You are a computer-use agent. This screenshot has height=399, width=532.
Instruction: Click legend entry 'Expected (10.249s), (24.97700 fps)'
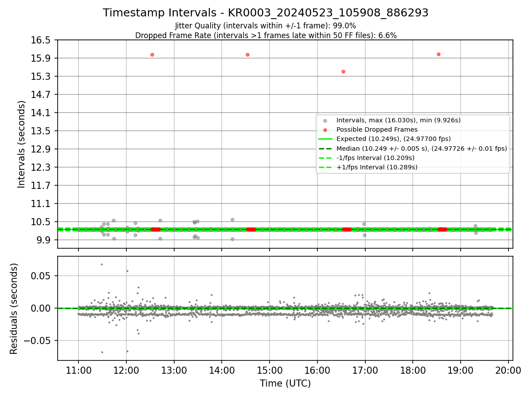point(393,139)
